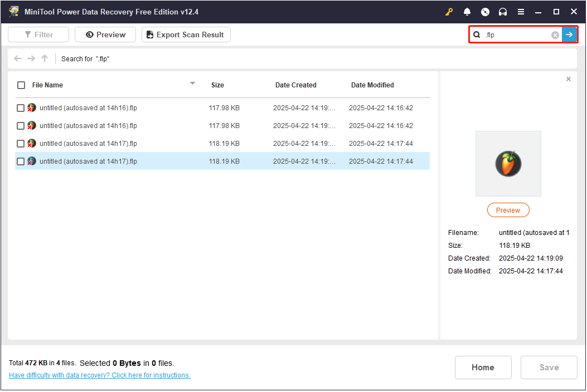This screenshot has height=392, width=587.
Task: Click the key registration icon
Action: point(449,12)
